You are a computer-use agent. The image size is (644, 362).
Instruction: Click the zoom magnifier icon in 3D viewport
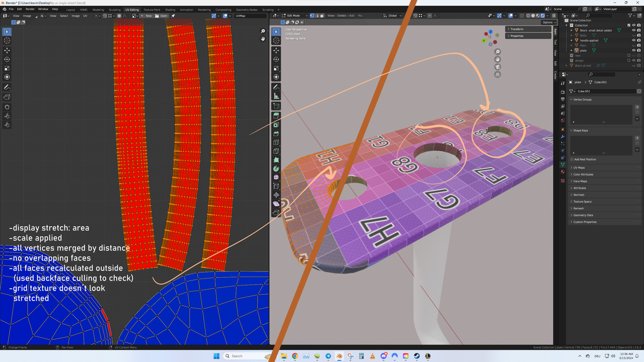click(x=498, y=52)
